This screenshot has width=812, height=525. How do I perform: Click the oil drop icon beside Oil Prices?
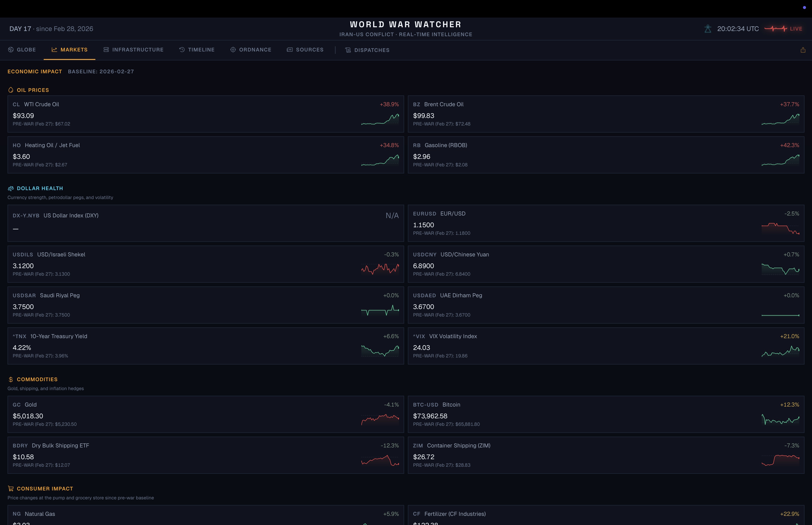pos(11,90)
